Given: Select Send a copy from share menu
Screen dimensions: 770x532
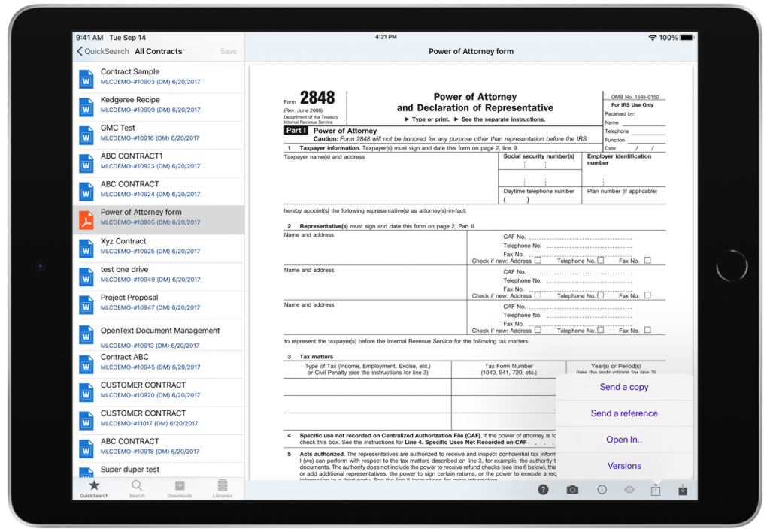Looking at the screenshot, I should pyautogui.click(x=624, y=387).
